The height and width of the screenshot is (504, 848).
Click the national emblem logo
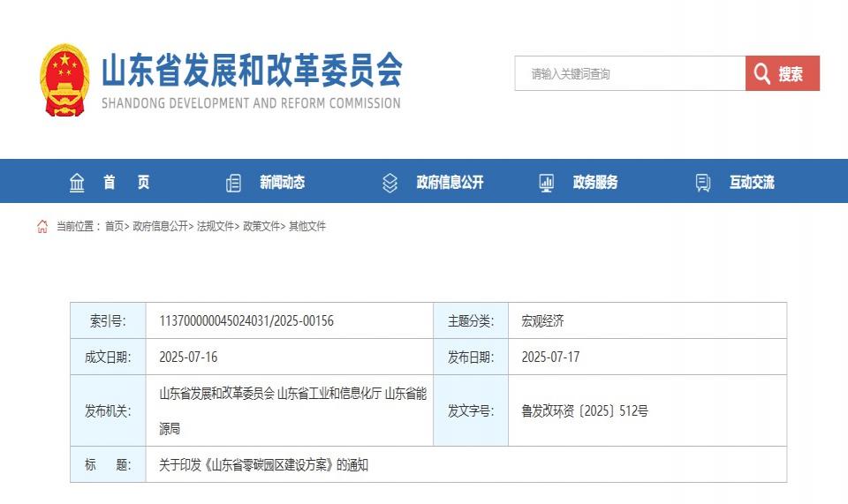click(x=64, y=80)
